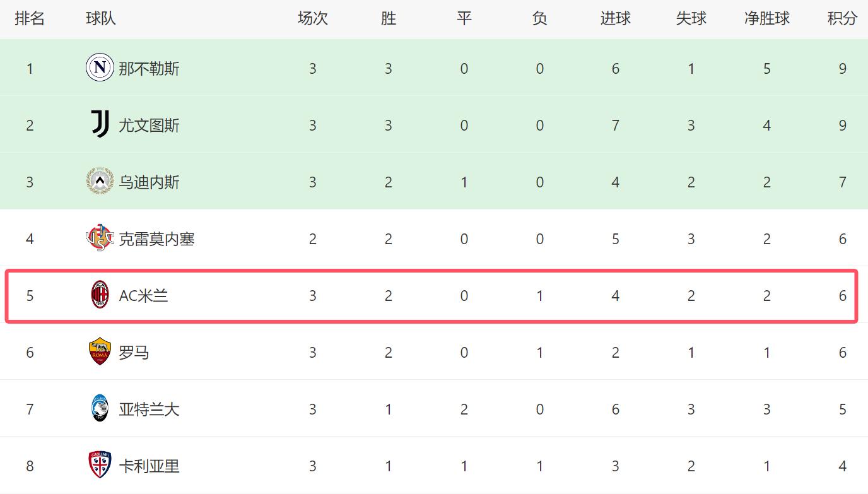Click AC米兰's points value 6
Screen dimensions: 868x494
pyautogui.click(x=842, y=296)
